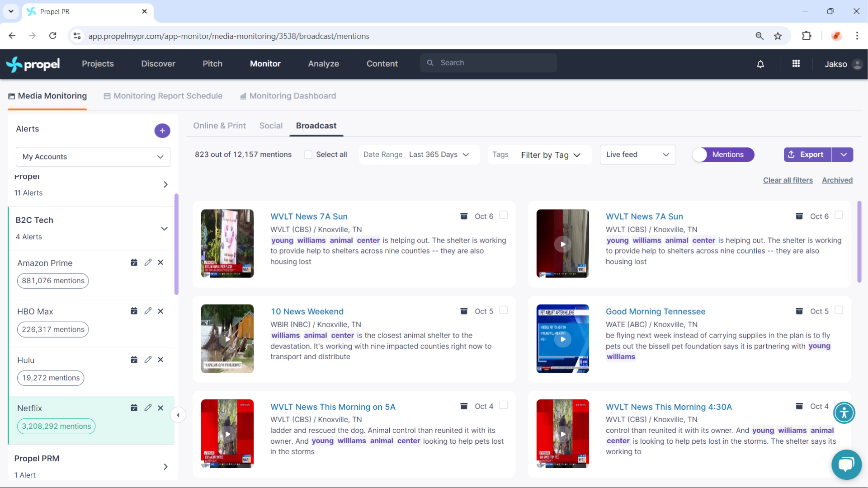Edit the Amazon Prime alert
This screenshot has height=488, width=868.
tap(148, 263)
